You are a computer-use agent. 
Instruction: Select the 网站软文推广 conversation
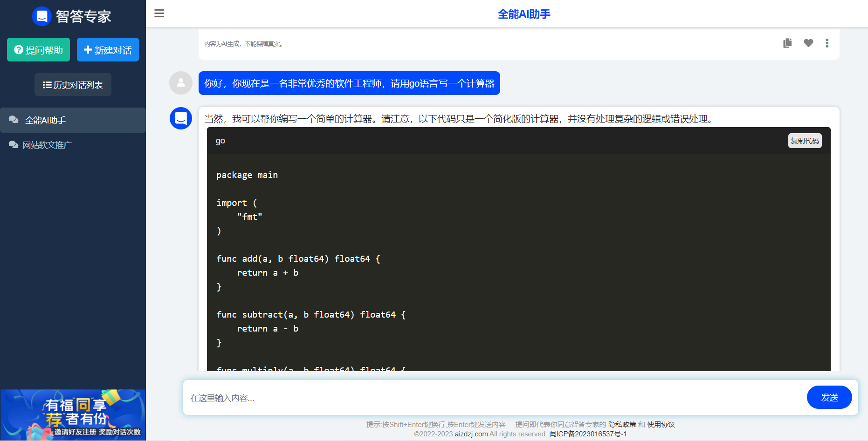pos(73,145)
